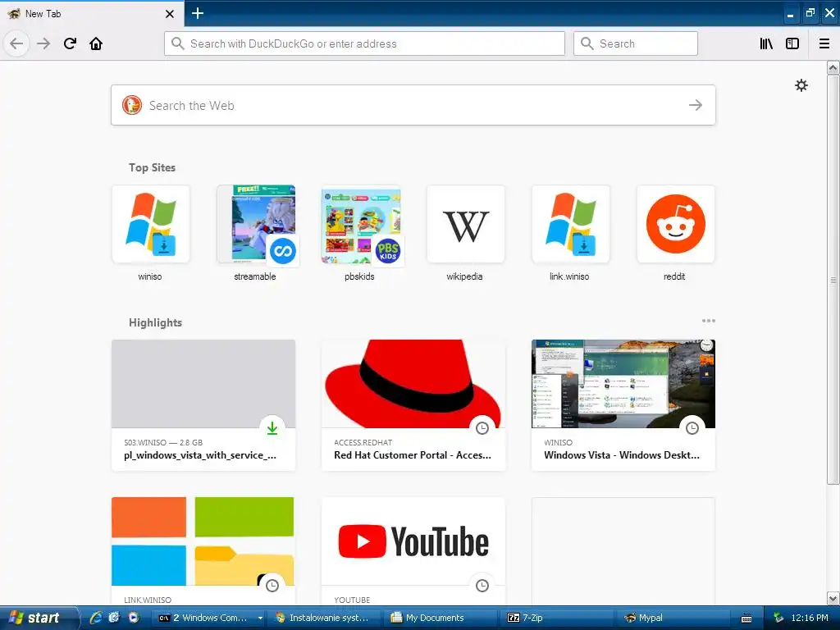Viewport: 840px width, 630px height.
Task: Launch Internet Explorer from quick launch
Action: coord(96,618)
